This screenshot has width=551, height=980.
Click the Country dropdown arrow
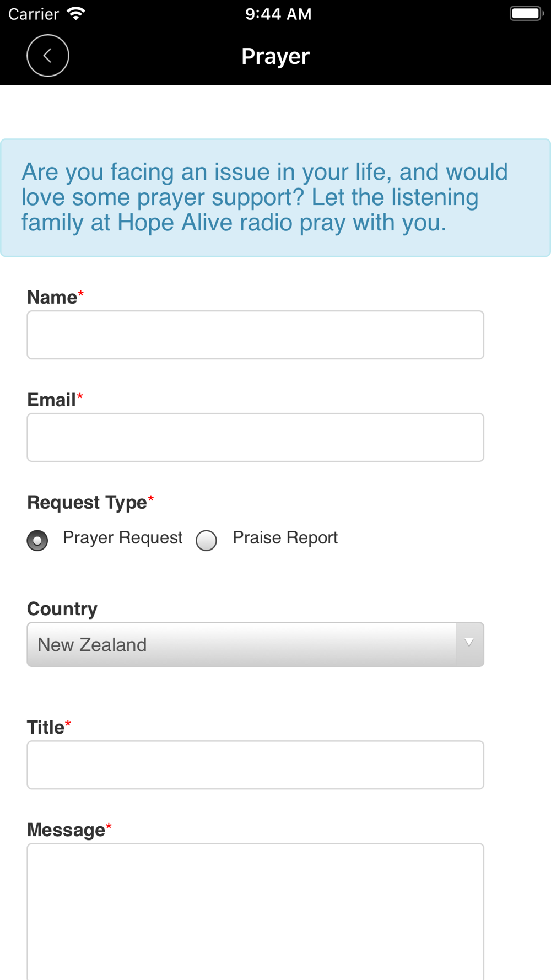pos(469,643)
